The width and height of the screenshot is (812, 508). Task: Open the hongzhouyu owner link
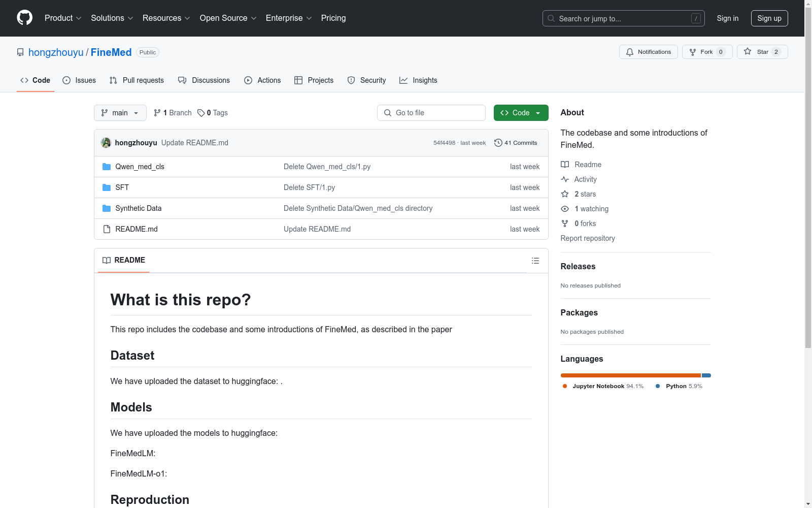point(56,52)
